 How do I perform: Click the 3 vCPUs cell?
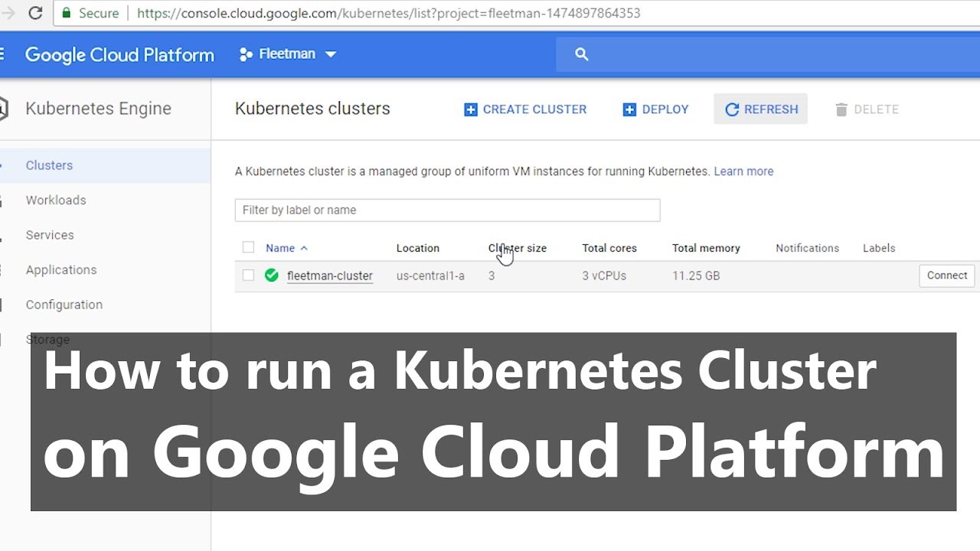tap(604, 275)
